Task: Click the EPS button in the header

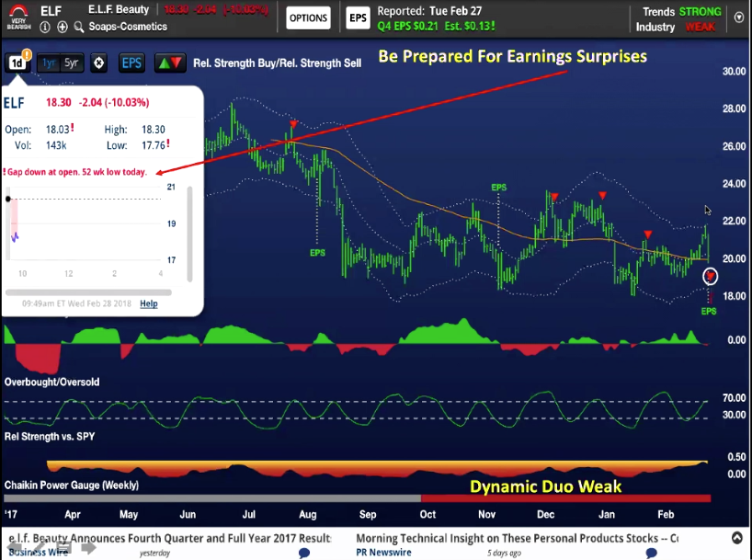Action: [358, 18]
